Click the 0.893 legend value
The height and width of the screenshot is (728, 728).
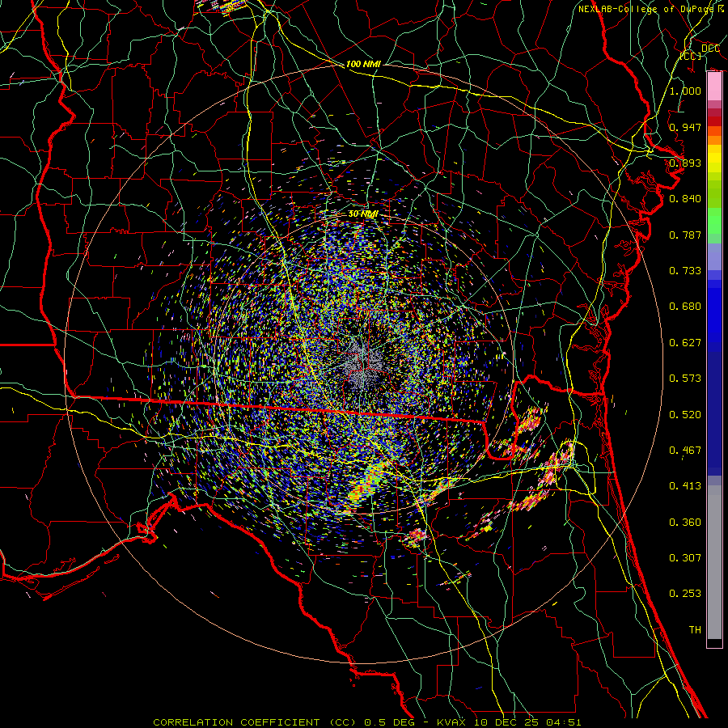(x=685, y=163)
